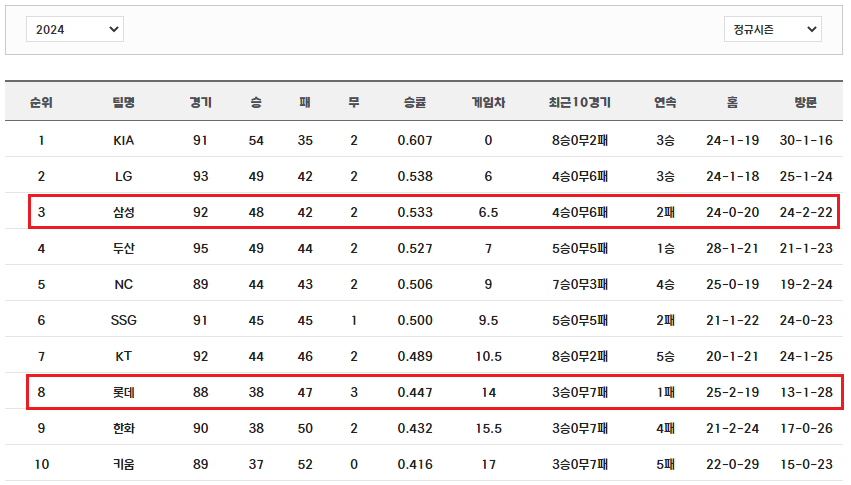
Task: Click home record 25-0-19 for NC
Action: (x=733, y=284)
